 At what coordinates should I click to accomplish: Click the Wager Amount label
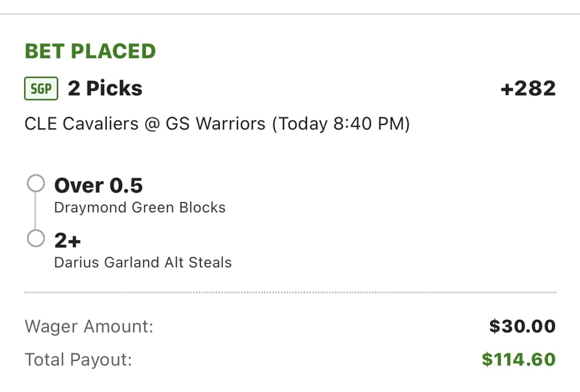[x=89, y=327]
